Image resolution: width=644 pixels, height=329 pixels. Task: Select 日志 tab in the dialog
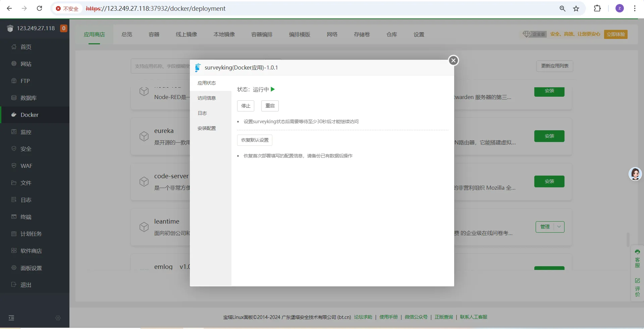point(211,113)
